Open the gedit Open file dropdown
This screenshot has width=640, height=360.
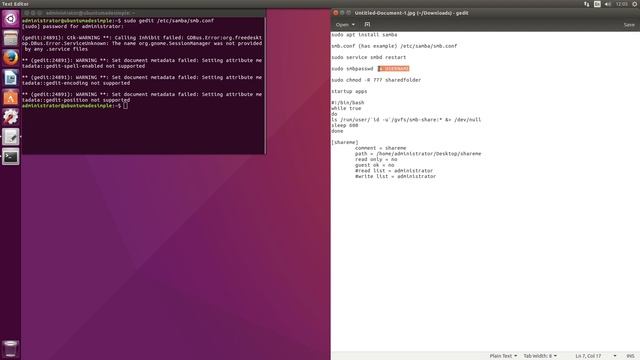click(345, 24)
